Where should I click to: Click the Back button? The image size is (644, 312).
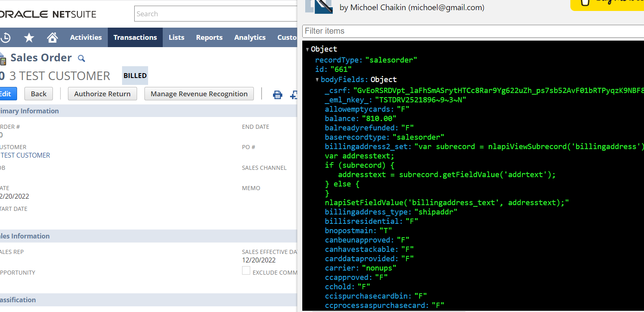[x=39, y=94]
